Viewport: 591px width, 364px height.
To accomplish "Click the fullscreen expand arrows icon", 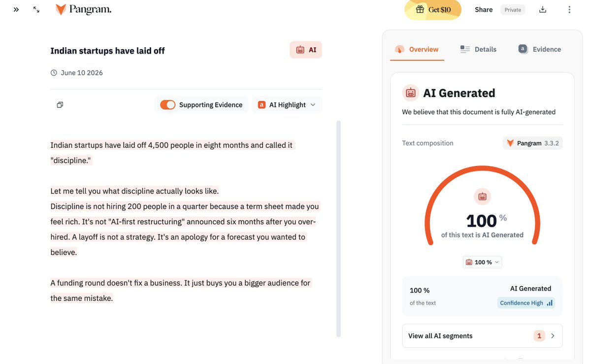I will point(36,9).
